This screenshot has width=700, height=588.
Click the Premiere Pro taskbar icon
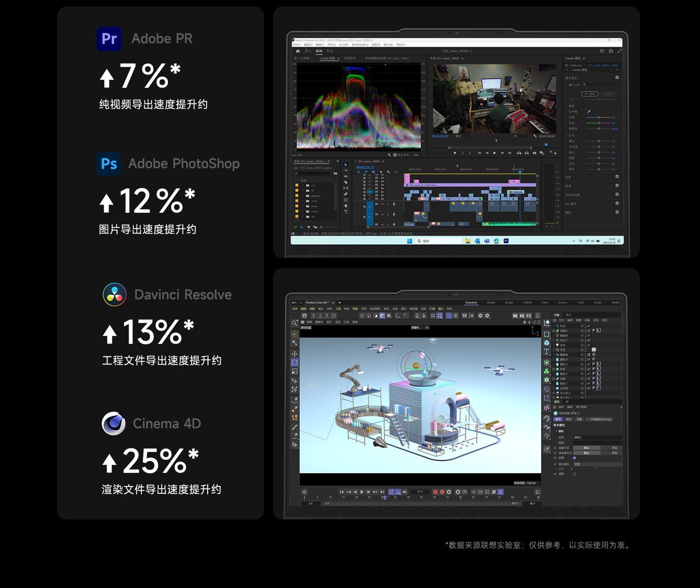click(506, 241)
